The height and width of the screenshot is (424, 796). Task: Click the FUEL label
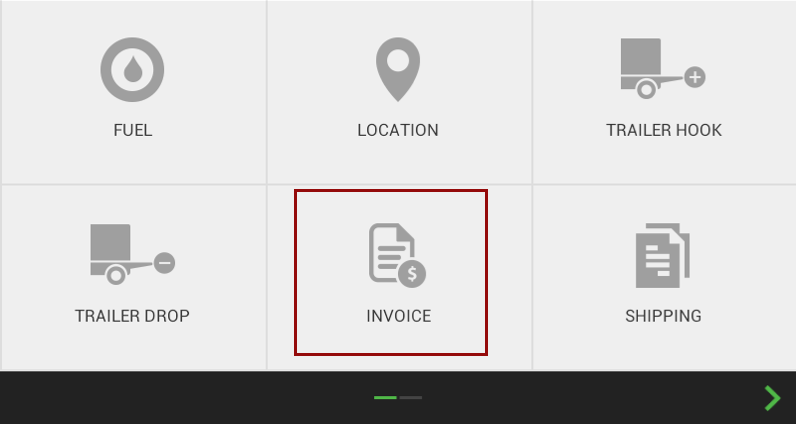tap(132, 131)
